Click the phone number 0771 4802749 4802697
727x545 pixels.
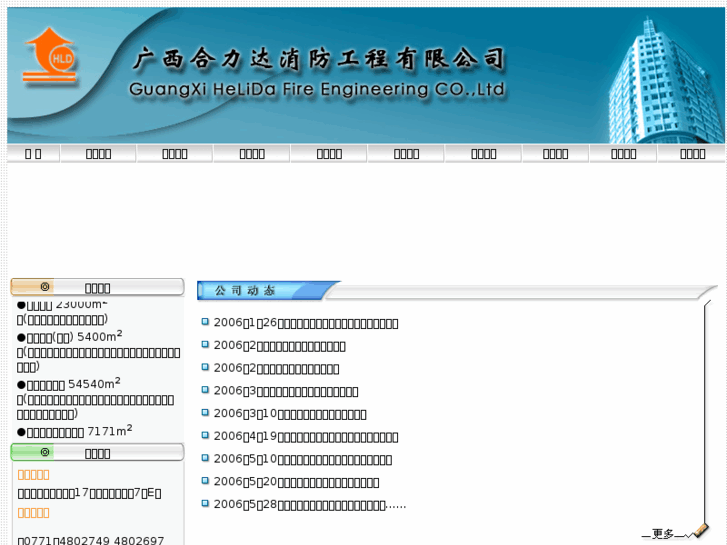(91, 540)
